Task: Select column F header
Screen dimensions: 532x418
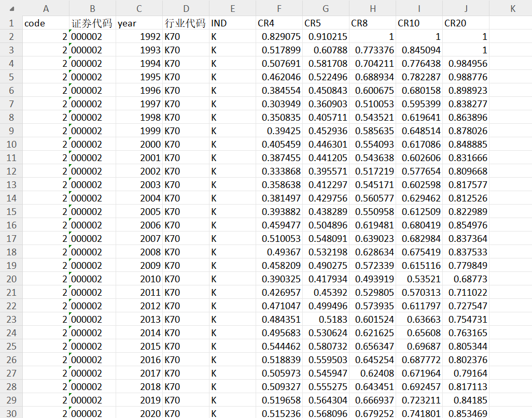Action: (x=279, y=8)
